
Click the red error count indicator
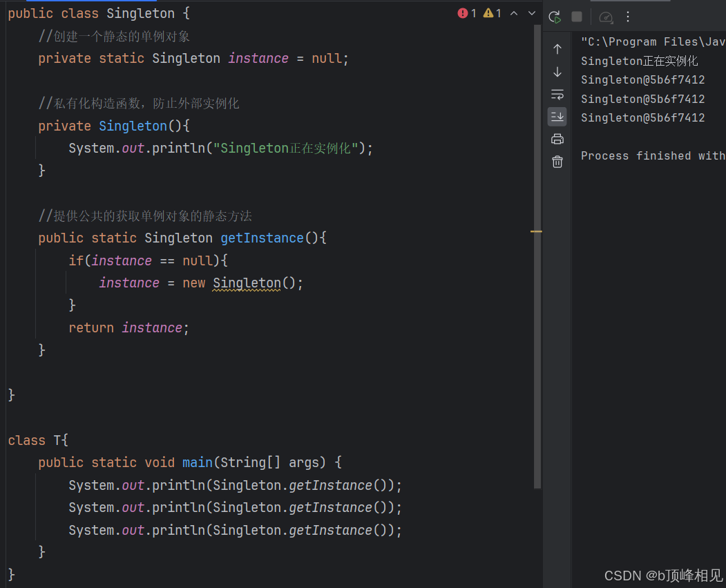pos(468,13)
